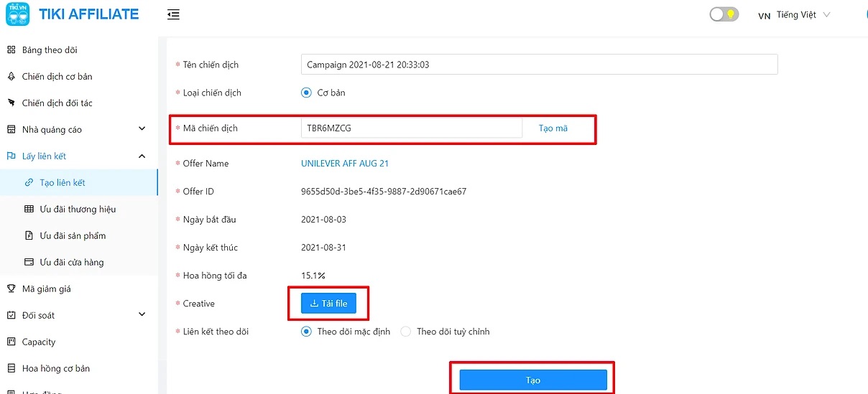868x394 pixels.
Task: Click the Tiki Affiliate logo icon
Action: (17, 14)
